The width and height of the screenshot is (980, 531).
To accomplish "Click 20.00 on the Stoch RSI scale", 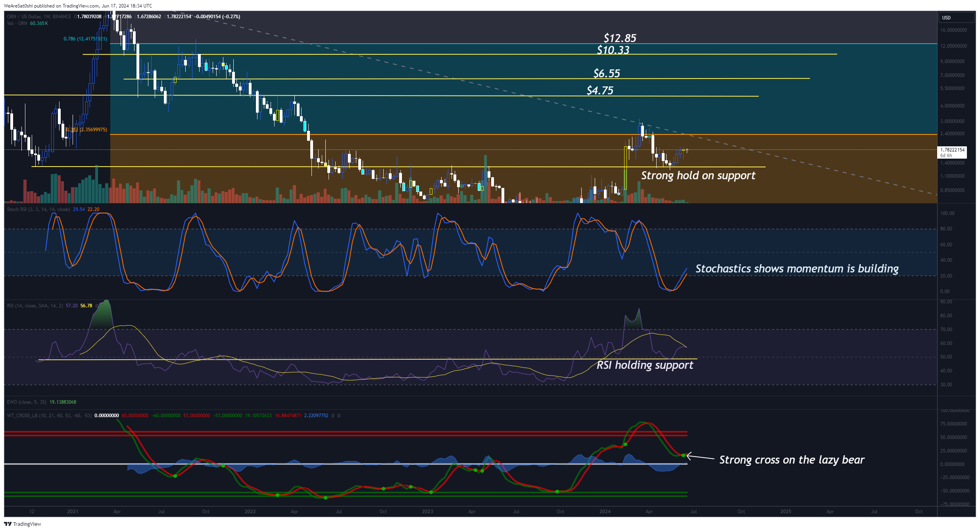I will [946, 276].
